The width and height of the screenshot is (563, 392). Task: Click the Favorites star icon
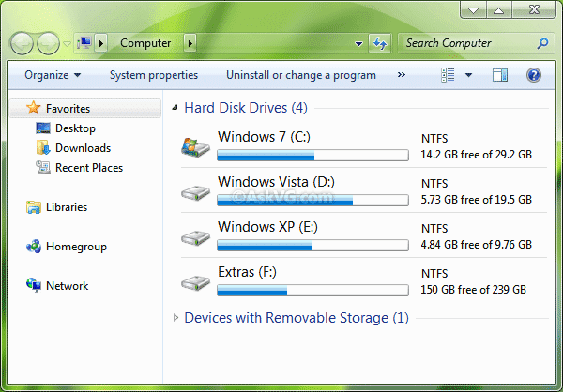point(34,108)
